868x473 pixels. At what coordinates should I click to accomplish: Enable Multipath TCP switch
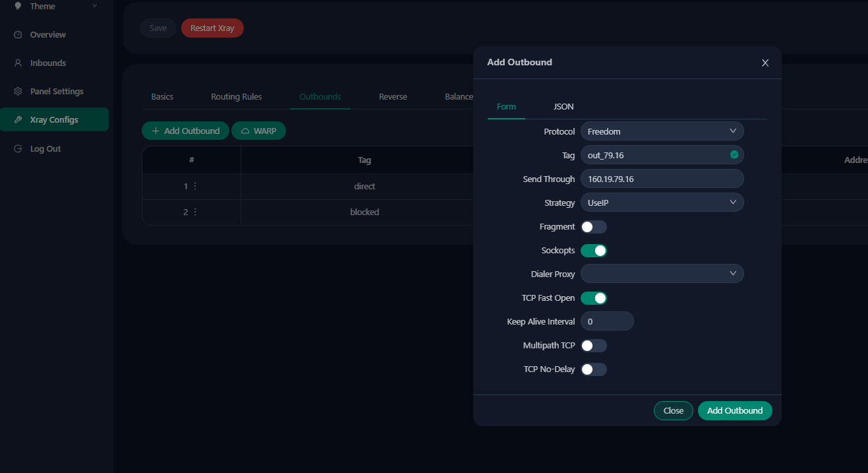pyautogui.click(x=593, y=346)
